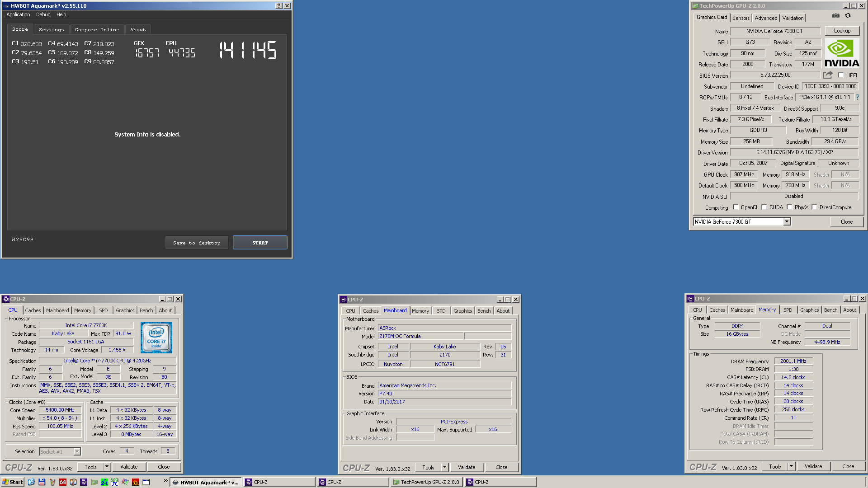Click the DRAM Frequency value 2001.1 MHz
This screenshot has height=488, width=868.
point(793,361)
